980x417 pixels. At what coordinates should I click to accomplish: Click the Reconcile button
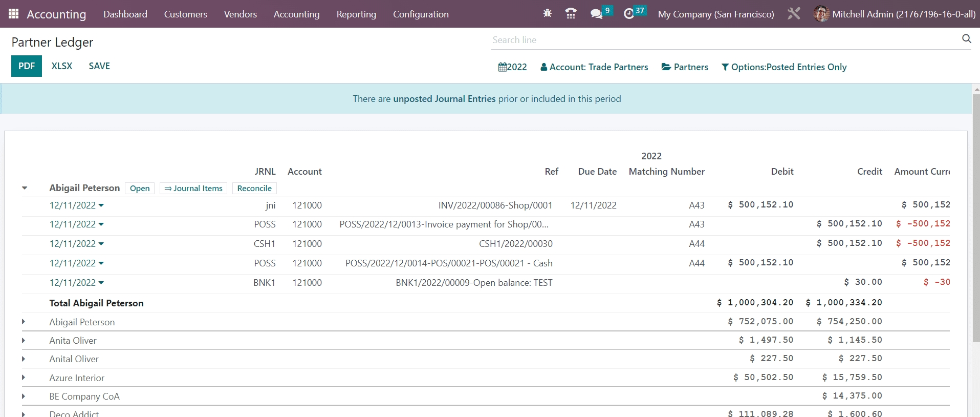[254, 189]
